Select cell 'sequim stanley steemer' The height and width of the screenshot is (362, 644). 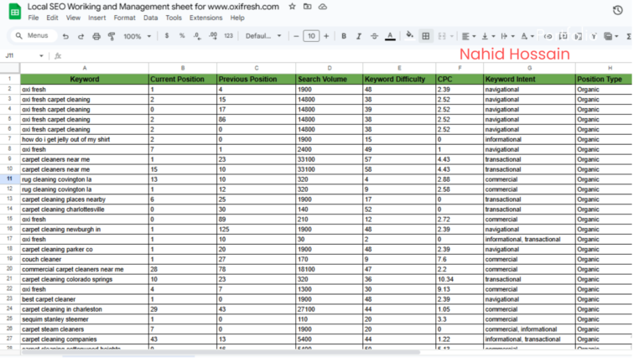pyautogui.click(x=85, y=319)
